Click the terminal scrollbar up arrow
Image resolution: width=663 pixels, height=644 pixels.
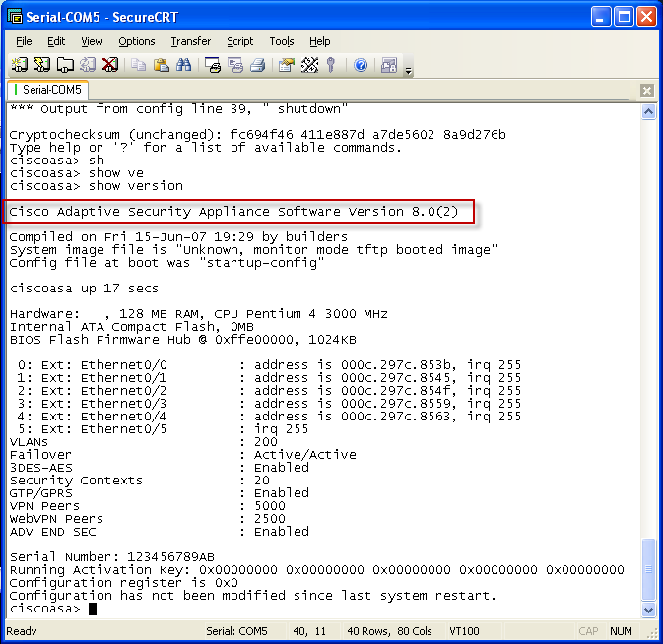tap(648, 112)
